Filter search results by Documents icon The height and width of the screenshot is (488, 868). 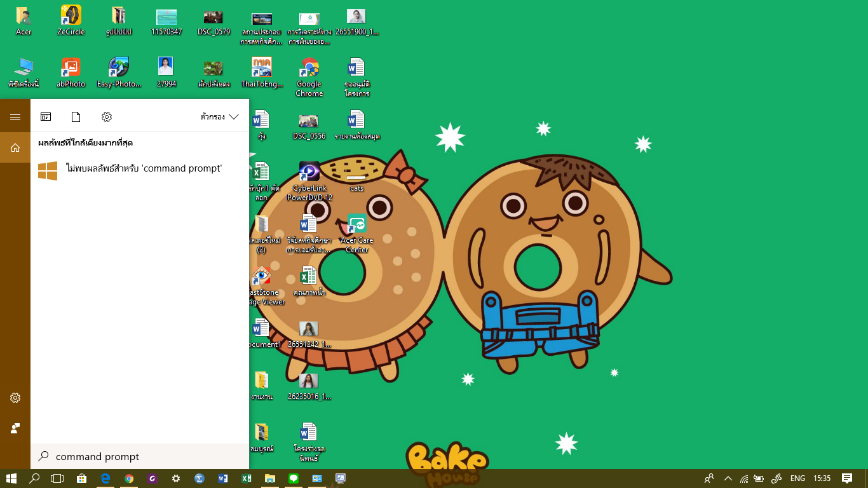click(76, 117)
